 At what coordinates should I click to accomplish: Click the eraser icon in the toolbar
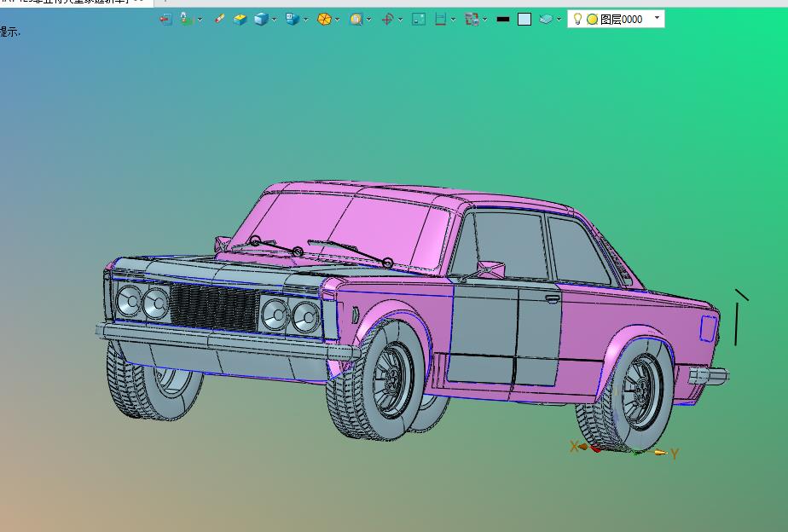219,19
